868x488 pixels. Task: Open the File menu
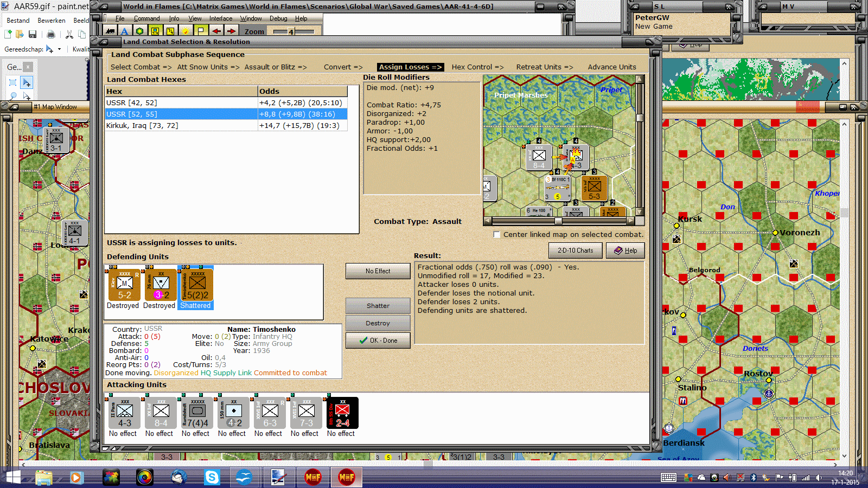coord(120,18)
